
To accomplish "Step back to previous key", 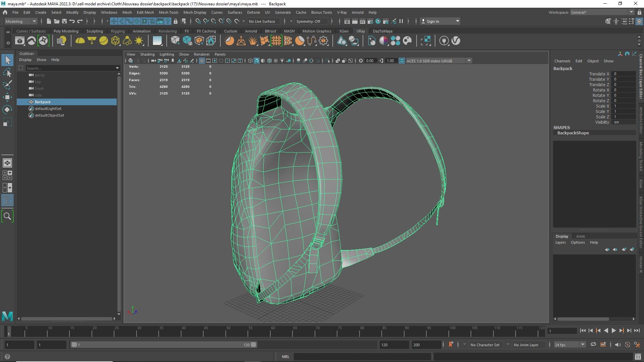I will pos(598,330).
